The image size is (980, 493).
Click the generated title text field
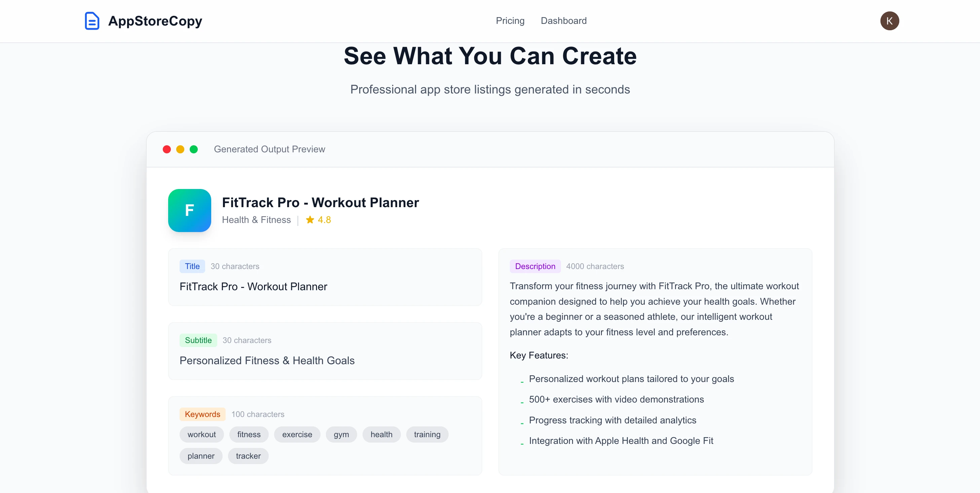click(253, 287)
